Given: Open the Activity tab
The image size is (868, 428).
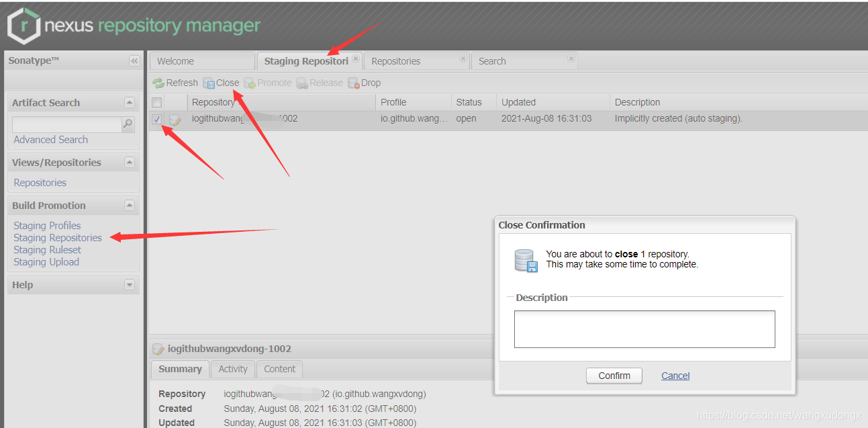Looking at the screenshot, I should [233, 369].
